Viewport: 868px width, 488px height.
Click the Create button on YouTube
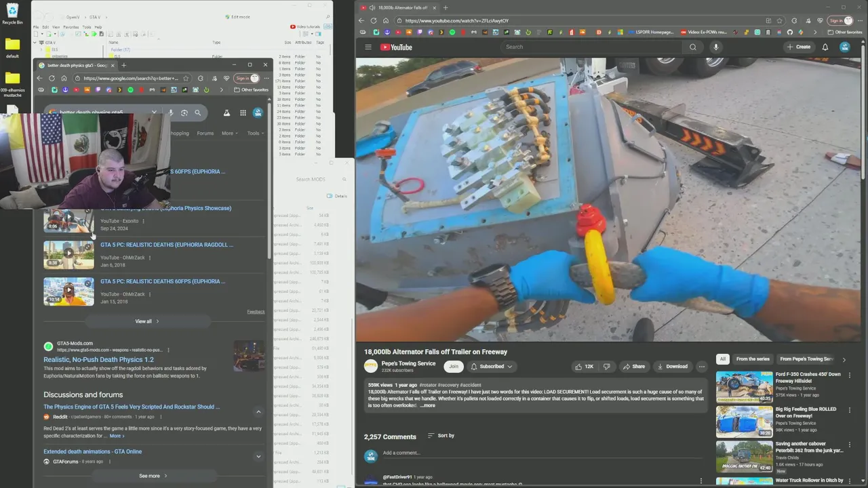[798, 47]
